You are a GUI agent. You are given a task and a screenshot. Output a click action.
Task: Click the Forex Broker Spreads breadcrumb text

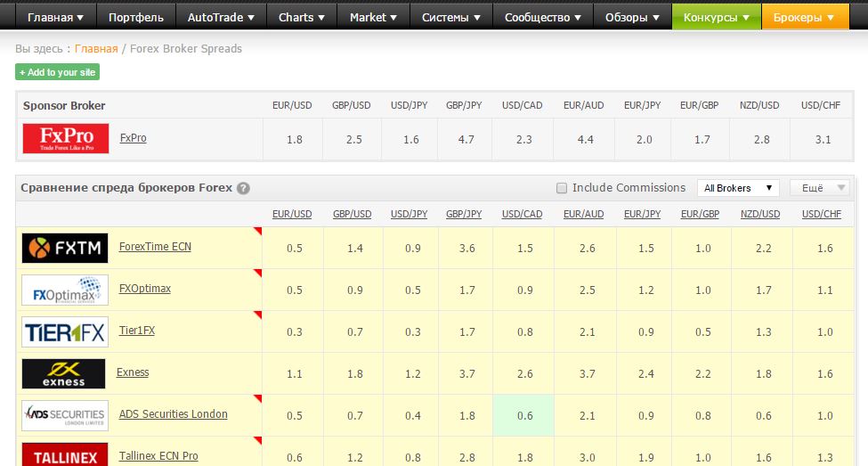(x=186, y=49)
